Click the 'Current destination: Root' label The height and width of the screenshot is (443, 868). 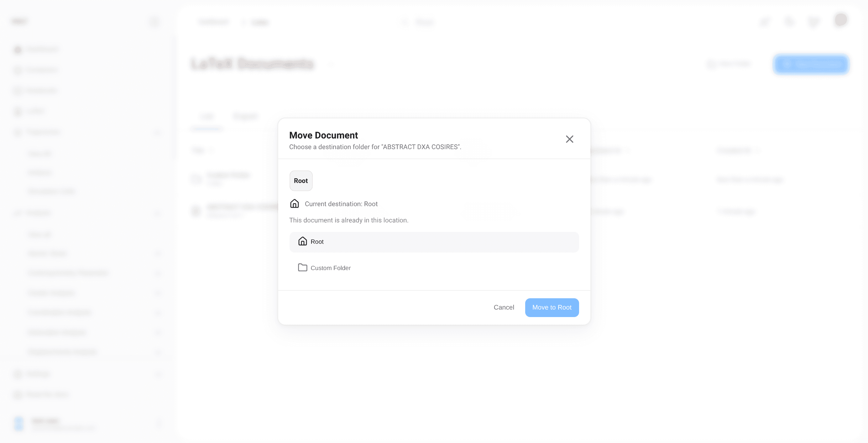pos(341,204)
